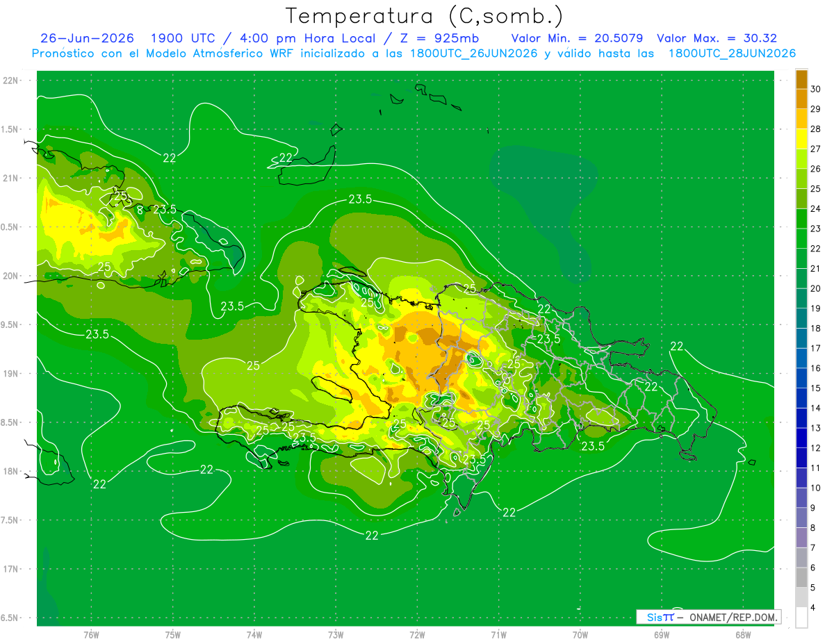Click the "71W" longitude axis label
834x644 pixels.
coord(498,634)
